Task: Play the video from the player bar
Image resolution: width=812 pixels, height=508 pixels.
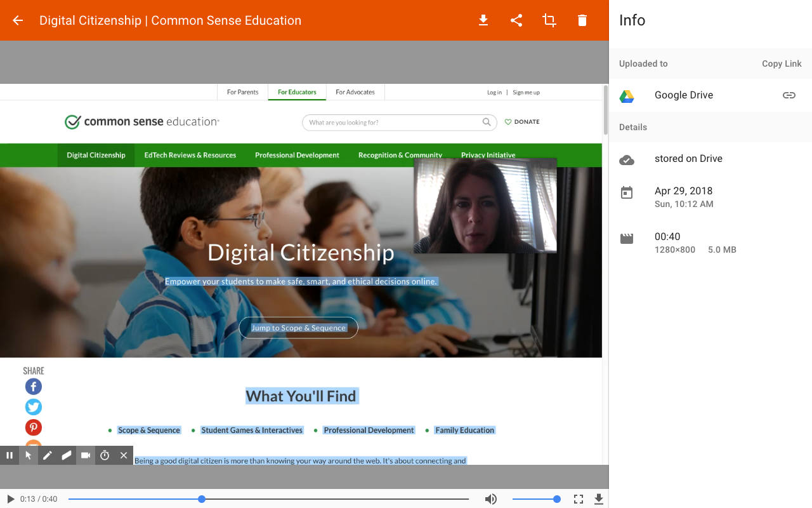Action: click(10, 499)
